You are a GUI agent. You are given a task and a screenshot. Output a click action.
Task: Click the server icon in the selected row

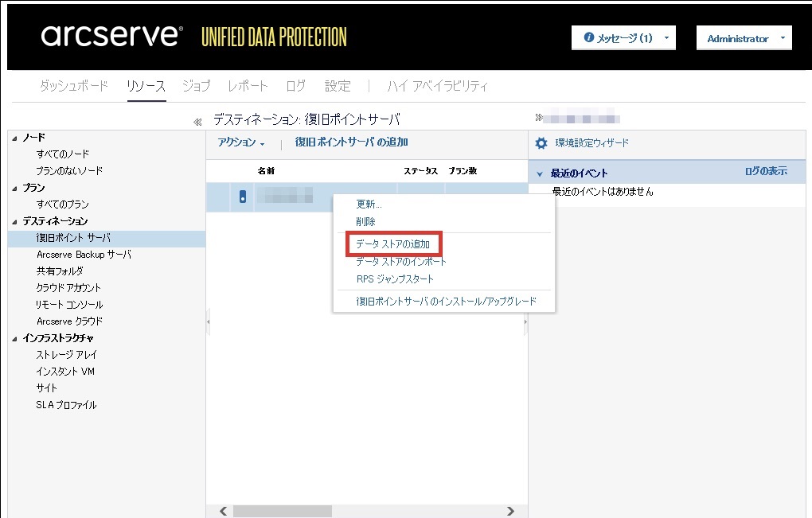click(242, 197)
